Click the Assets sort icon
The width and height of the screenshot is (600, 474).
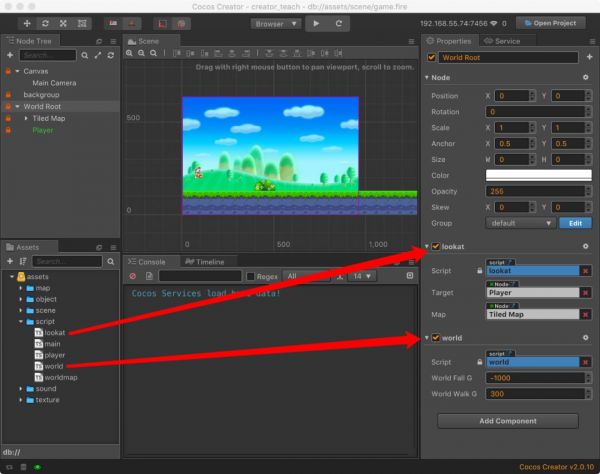(x=23, y=261)
